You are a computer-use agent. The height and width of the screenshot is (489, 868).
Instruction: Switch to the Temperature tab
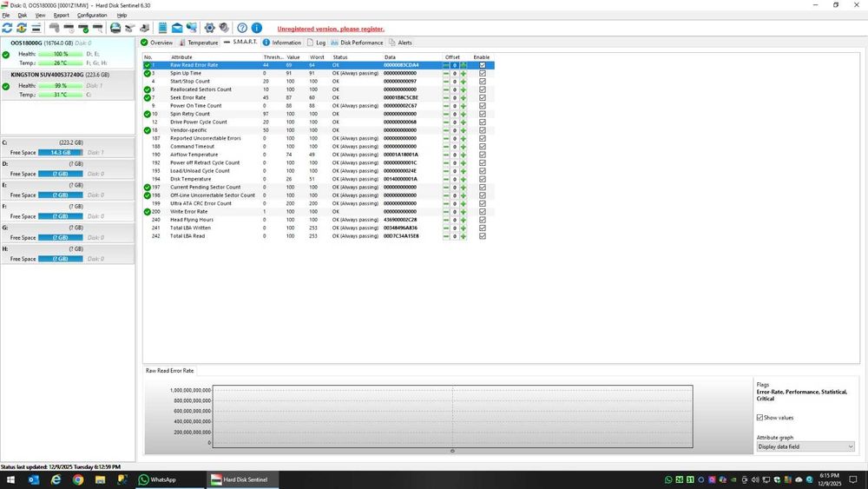point(198,43)
